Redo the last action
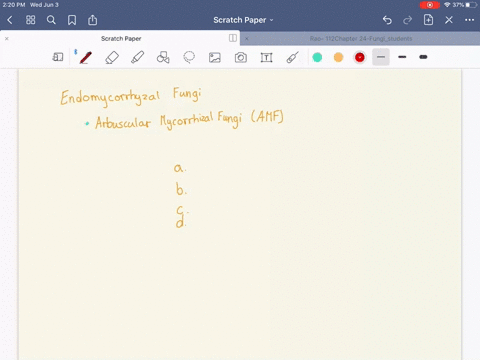The height and width of the screenshot is (360, 480). 407,20
